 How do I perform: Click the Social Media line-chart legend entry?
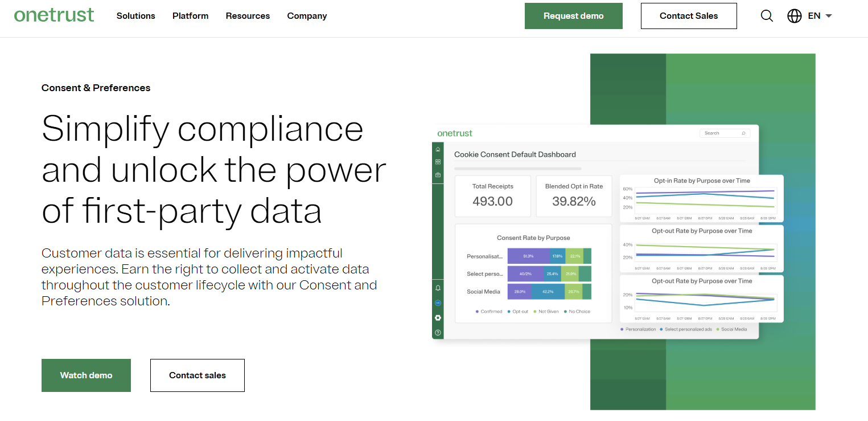[x=731, y=329]
